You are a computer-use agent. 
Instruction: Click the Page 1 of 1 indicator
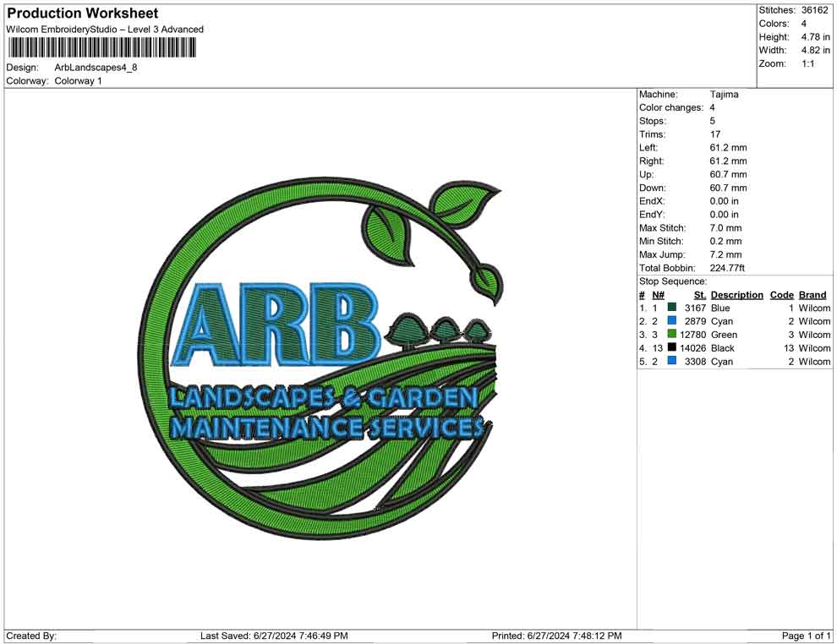point(806,636)
